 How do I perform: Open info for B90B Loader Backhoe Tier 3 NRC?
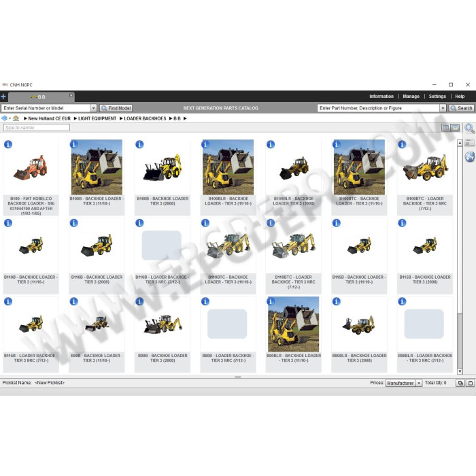(x=205, y=301)
